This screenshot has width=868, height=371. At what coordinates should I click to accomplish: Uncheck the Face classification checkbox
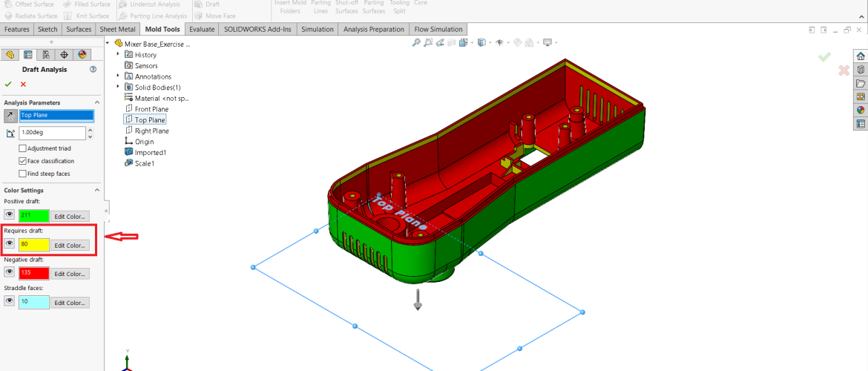coord(22,161)
